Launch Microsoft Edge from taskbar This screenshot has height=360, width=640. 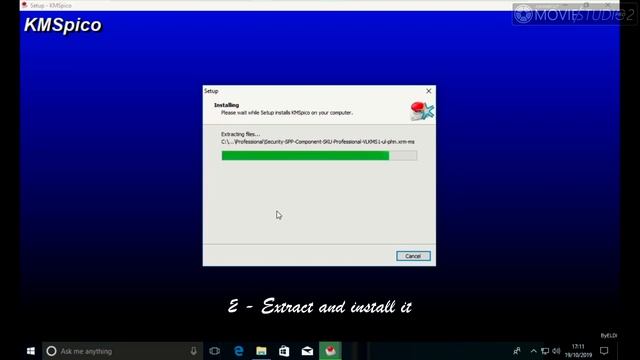coord(238,351)
